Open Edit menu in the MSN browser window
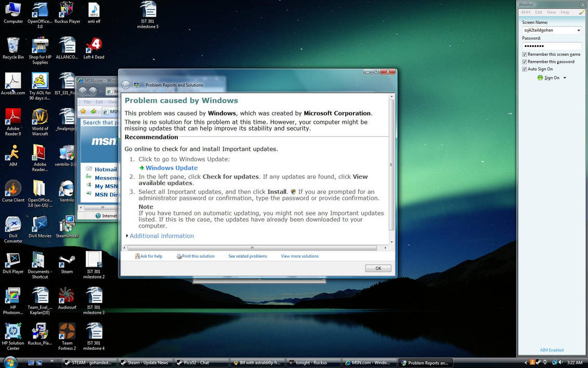 pos(99,102)
